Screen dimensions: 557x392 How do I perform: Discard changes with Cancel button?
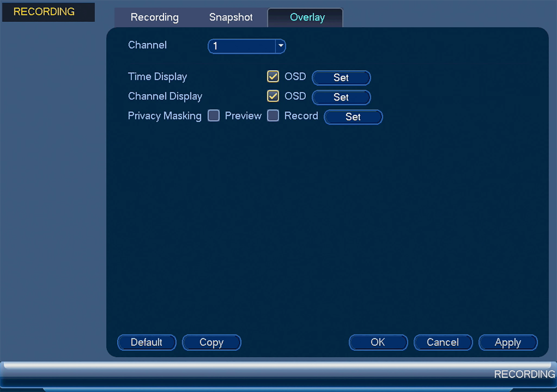click(x=443, y=342)
